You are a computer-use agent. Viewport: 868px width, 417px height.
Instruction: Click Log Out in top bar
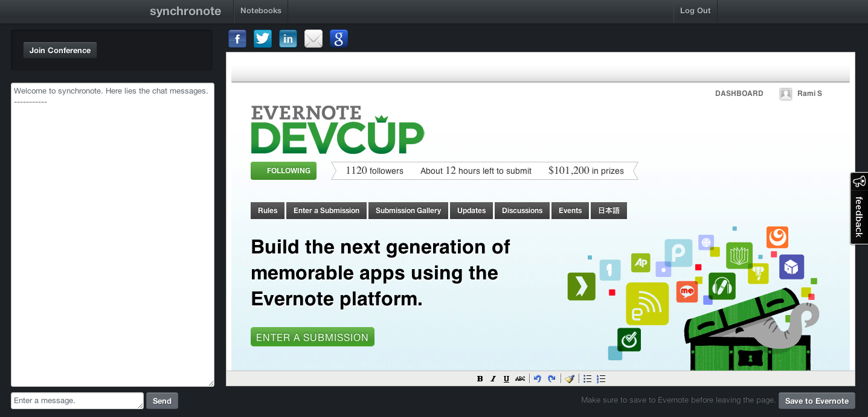(695, 11)
